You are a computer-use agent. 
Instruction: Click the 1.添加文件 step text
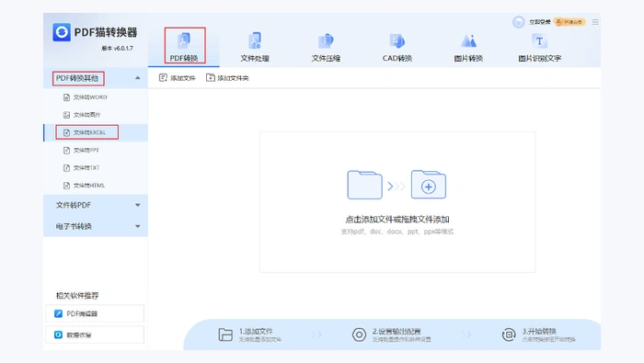tap(256, 331)
